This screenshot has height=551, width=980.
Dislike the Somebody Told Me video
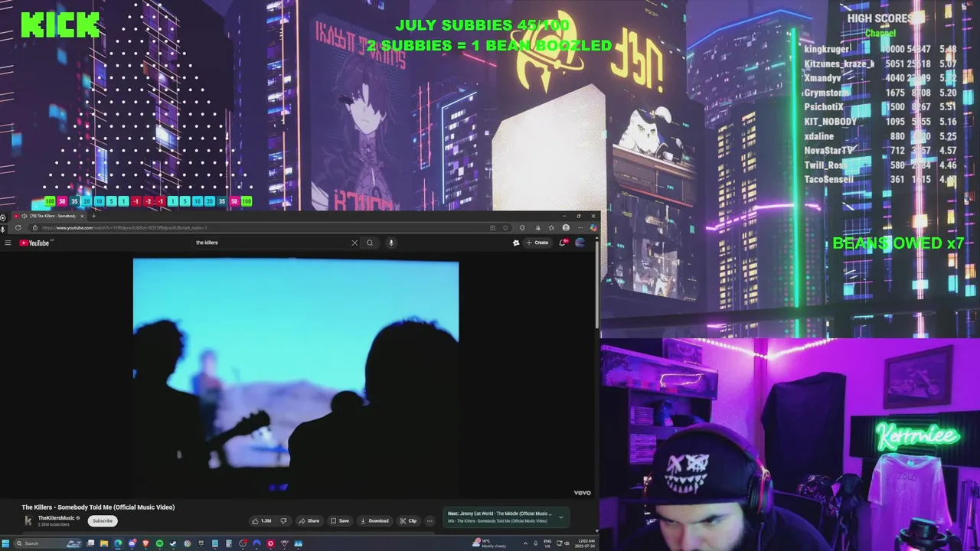(x=283, y=521)
